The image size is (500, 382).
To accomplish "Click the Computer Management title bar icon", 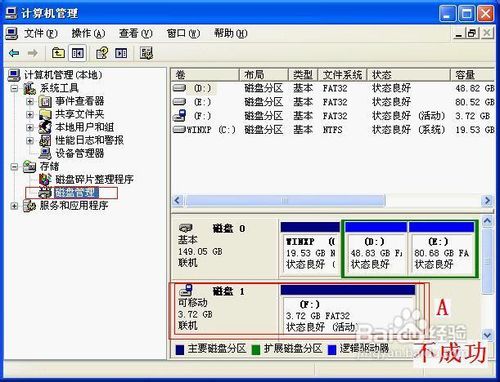I will tap(11, 13).
